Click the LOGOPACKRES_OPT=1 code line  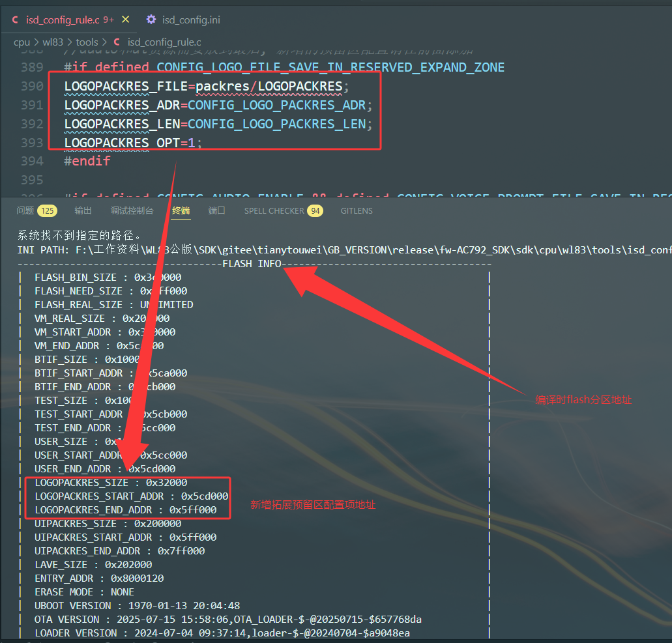(133, 143)
